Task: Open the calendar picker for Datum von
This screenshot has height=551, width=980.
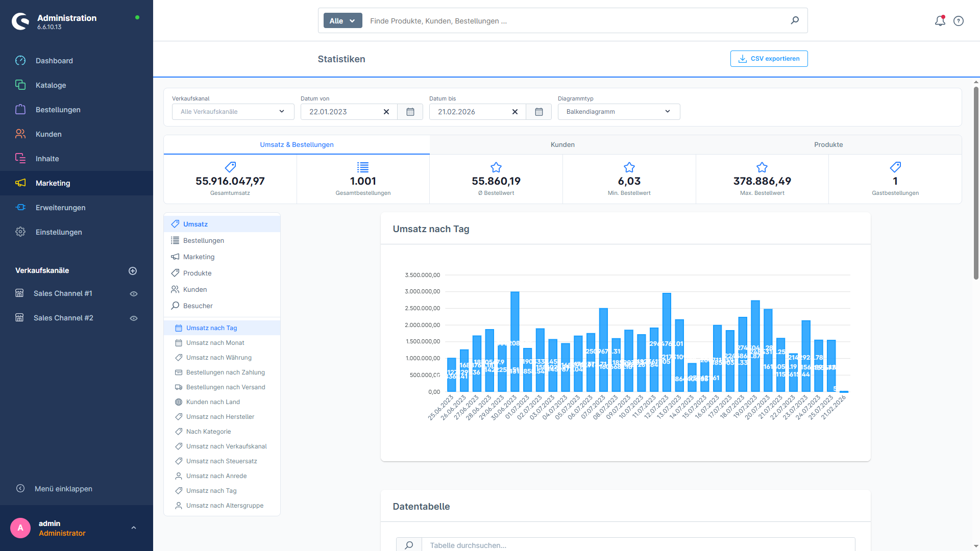Action: 410,111
